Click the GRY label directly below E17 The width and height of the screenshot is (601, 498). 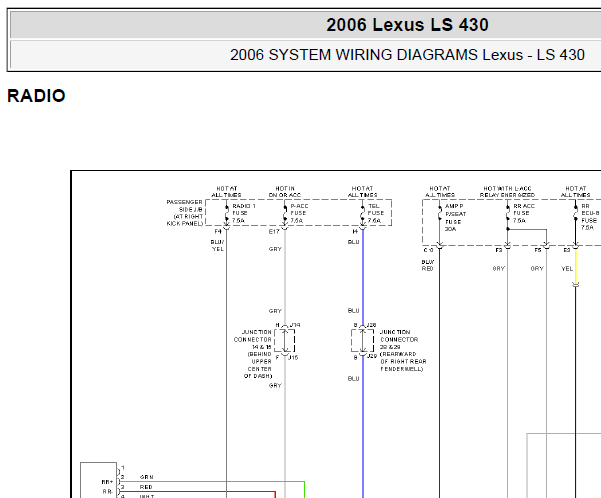point(275,249)
